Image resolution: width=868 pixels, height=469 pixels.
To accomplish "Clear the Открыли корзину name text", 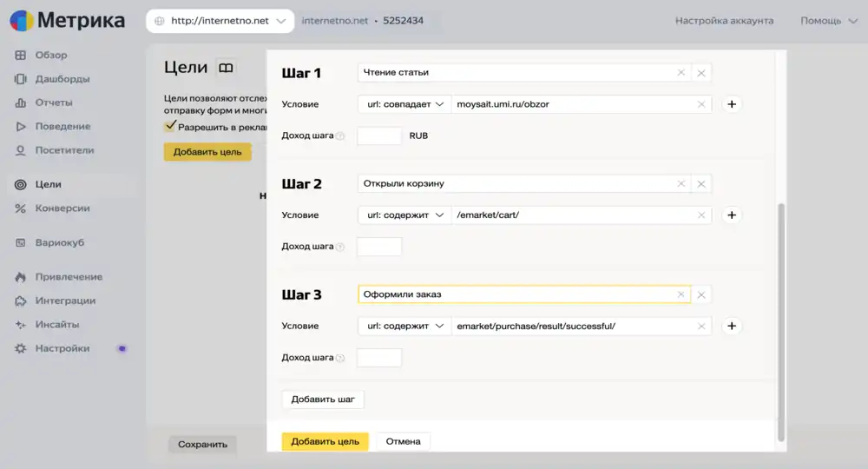I will click(x=681, y=183).
